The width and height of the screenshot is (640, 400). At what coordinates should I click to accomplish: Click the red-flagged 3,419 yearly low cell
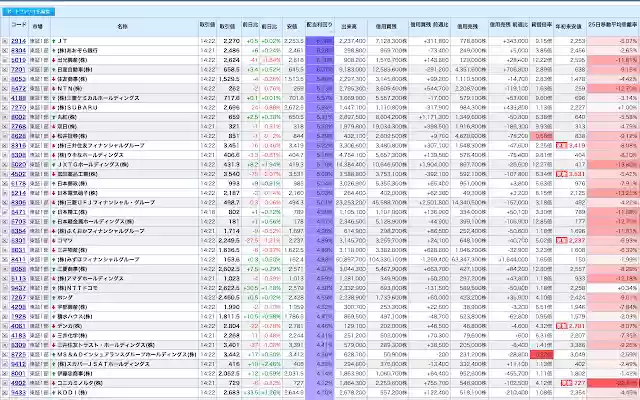[x=571, y=146]
